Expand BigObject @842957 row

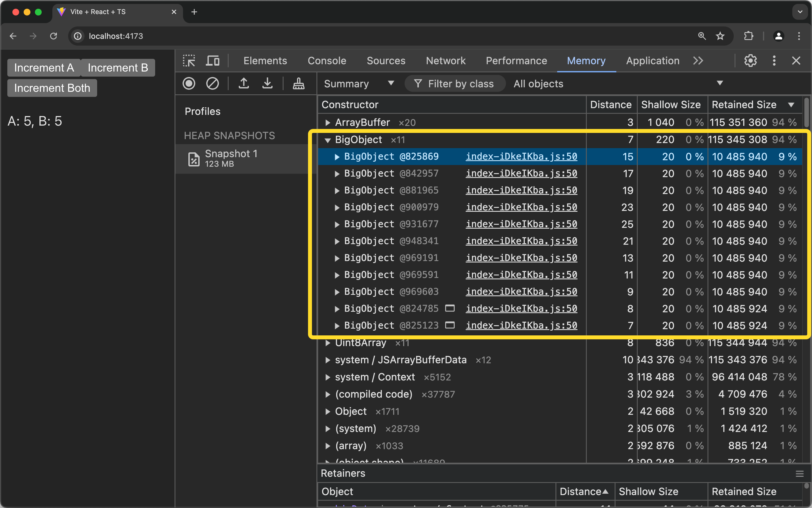point(337,174)
